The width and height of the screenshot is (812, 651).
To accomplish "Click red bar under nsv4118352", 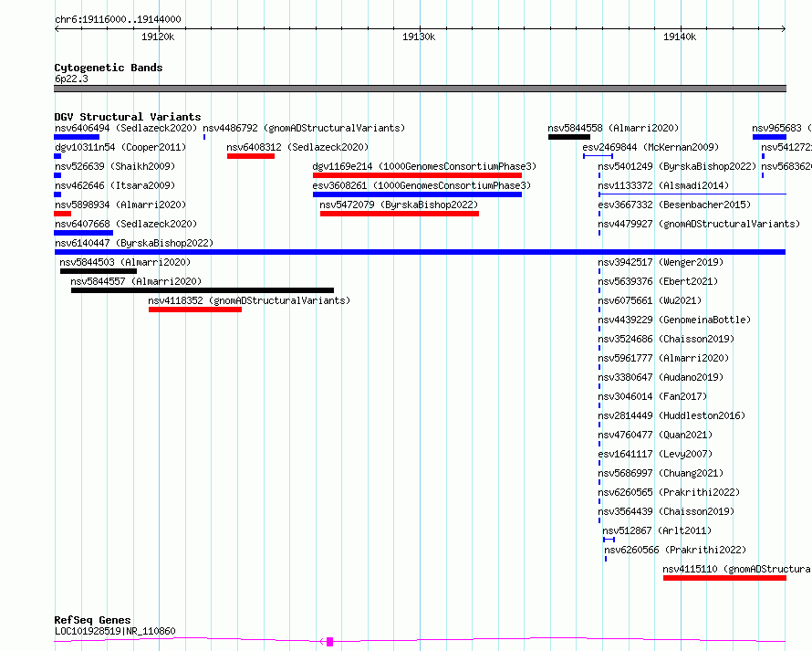I will click(x=195, y=310).
